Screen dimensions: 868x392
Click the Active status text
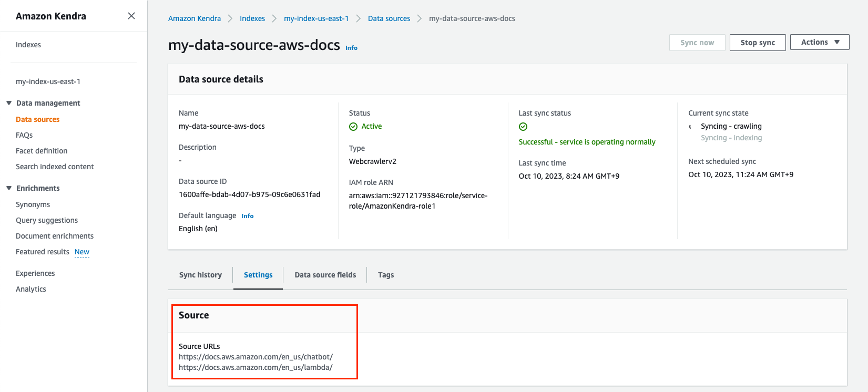(x=372, y=126)
